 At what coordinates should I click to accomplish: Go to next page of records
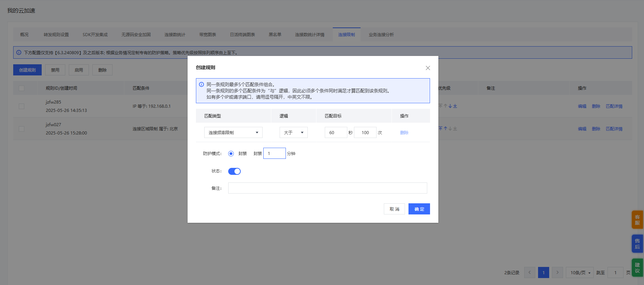pyautogui.click(x=558, y=272)
